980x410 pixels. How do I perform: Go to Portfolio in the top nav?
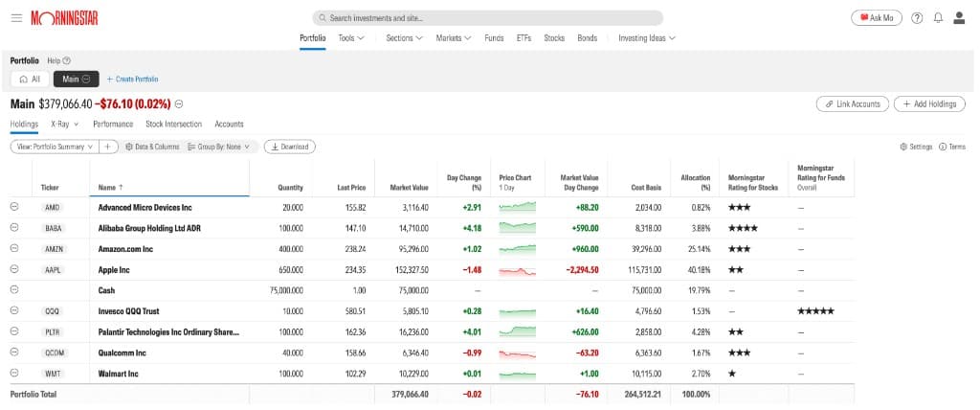[x=313, y=38]
